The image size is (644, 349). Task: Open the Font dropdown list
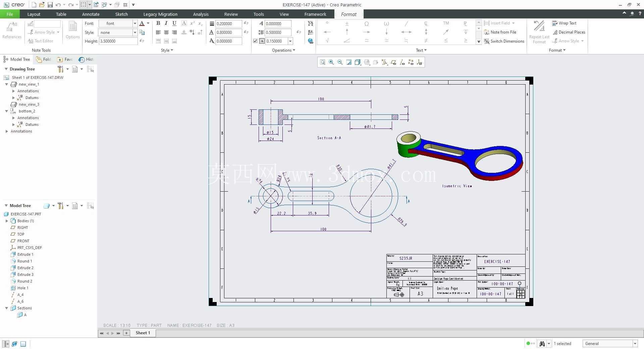click(135, 23)
